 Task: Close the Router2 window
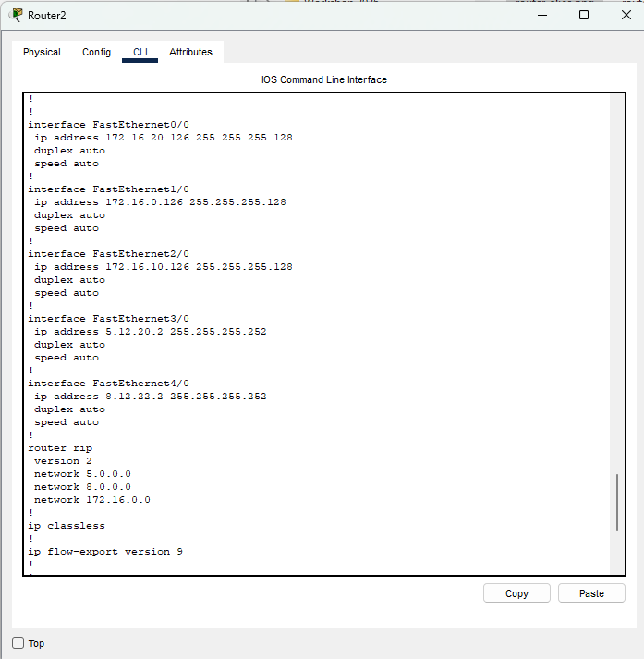pyautogui.click(x=626, y=15)
